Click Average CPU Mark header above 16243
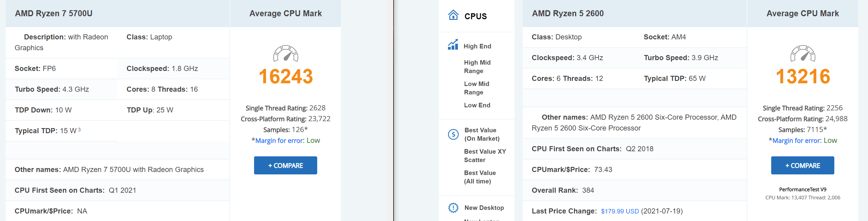 (x=285, y=14)
